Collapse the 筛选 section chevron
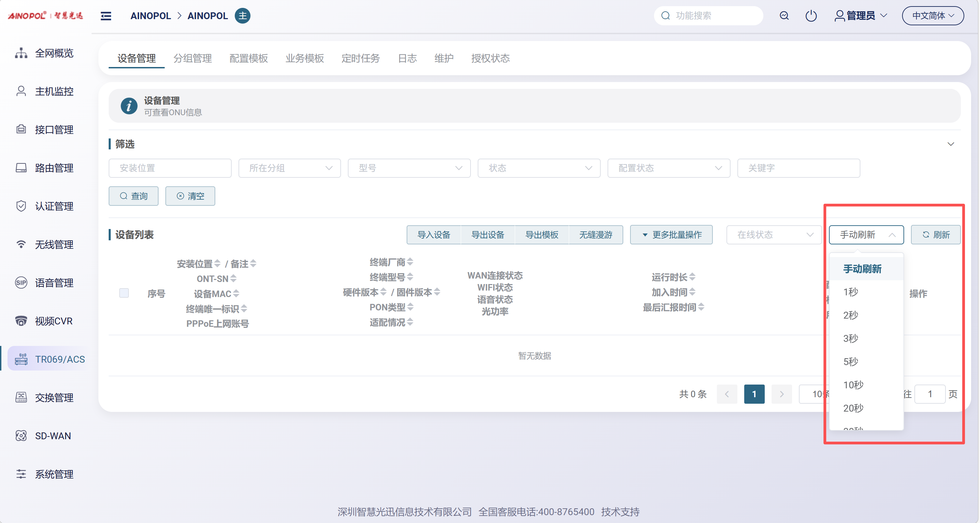 [950, 144]
